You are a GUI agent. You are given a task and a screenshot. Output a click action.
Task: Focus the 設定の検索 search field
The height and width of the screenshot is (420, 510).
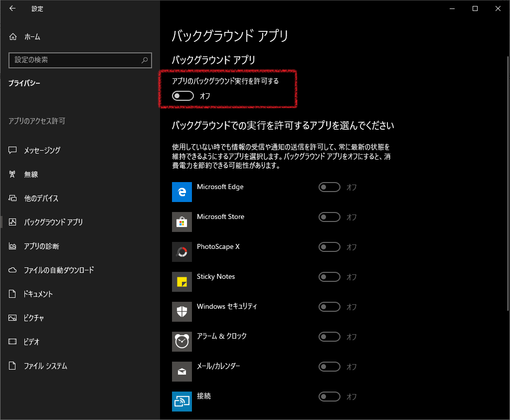click(x=80, y=60)
